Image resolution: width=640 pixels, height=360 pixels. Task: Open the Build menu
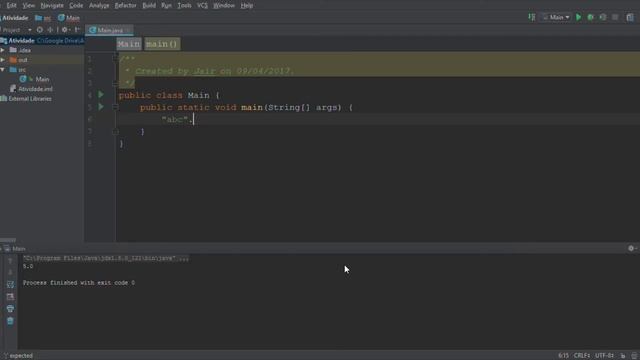coord(149,6)
